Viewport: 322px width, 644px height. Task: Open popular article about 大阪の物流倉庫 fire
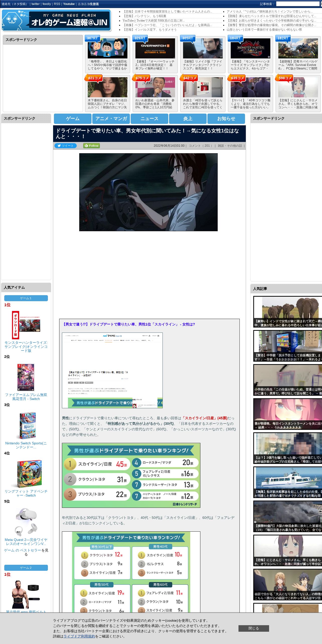288,516
